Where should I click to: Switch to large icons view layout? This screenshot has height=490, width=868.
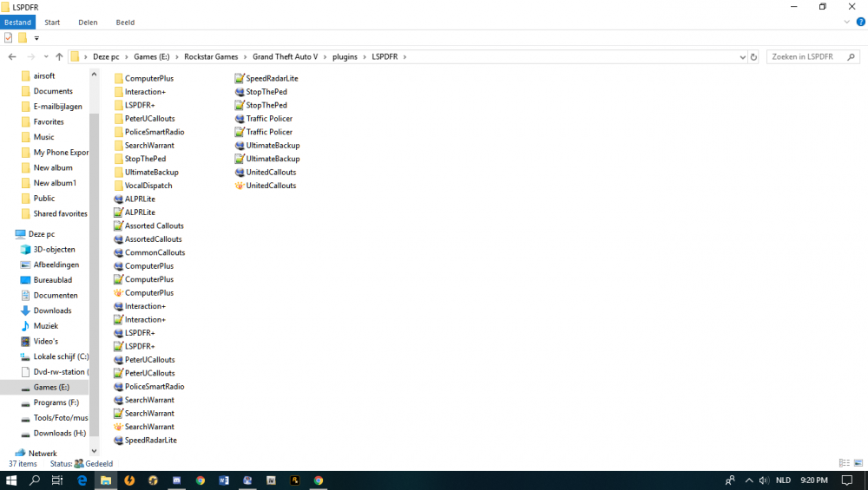coord(858,463)
